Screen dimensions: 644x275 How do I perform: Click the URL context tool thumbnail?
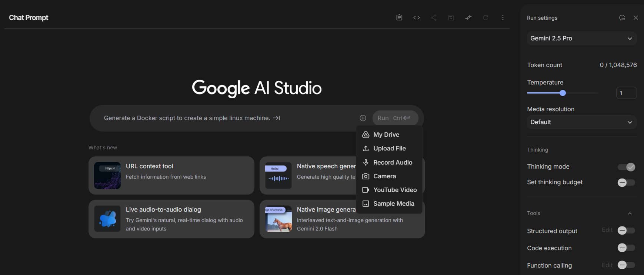[107, 175]
